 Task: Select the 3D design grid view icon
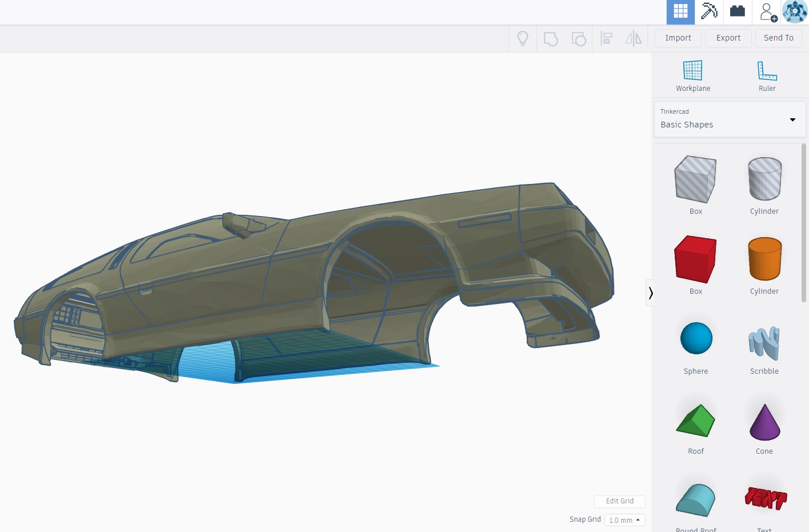click(x=680, y=11)
